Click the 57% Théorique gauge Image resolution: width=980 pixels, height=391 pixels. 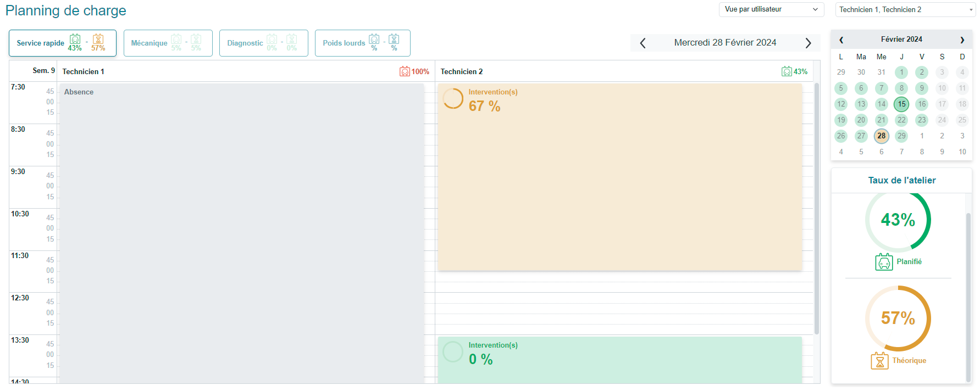898,318
